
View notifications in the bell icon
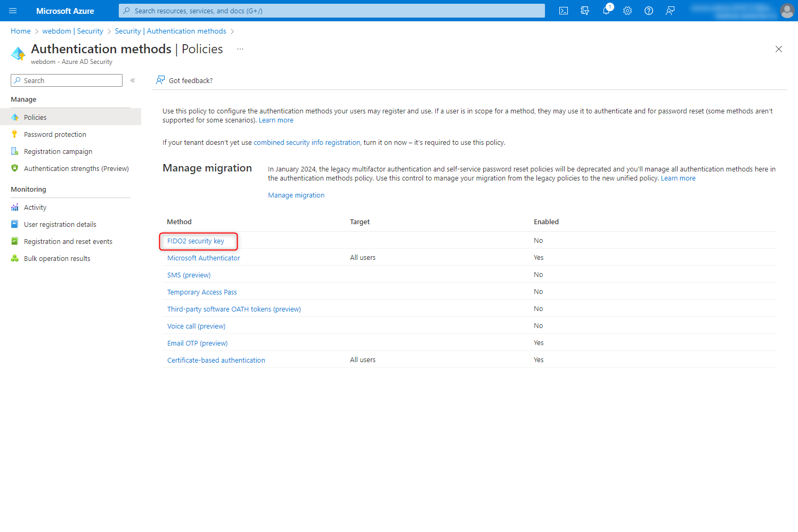point(606,11)
